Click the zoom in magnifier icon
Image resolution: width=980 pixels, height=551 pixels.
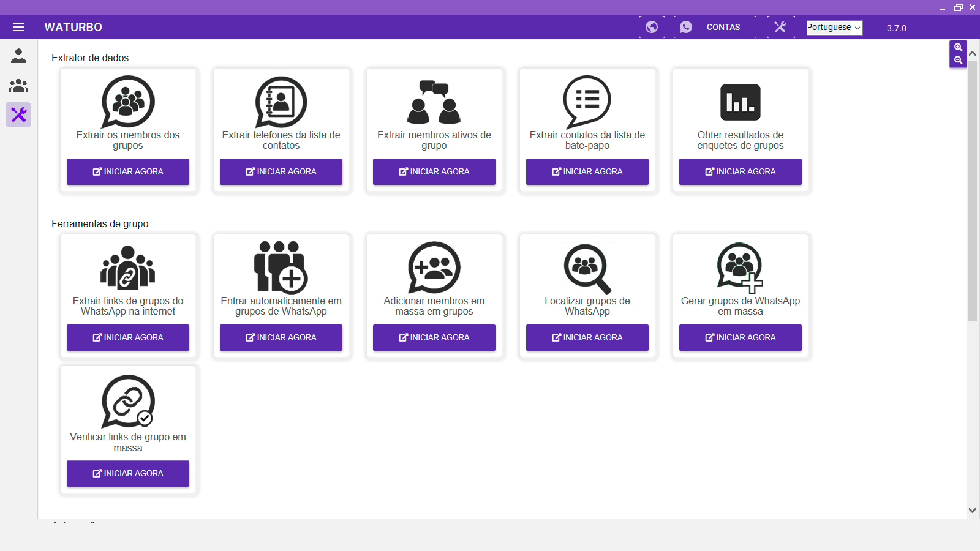[958, 47]
